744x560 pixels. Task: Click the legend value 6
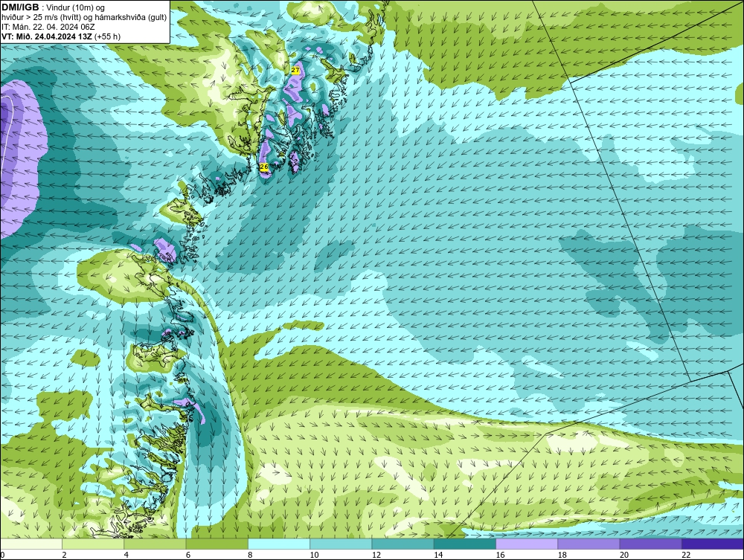[x=188, y=555]
